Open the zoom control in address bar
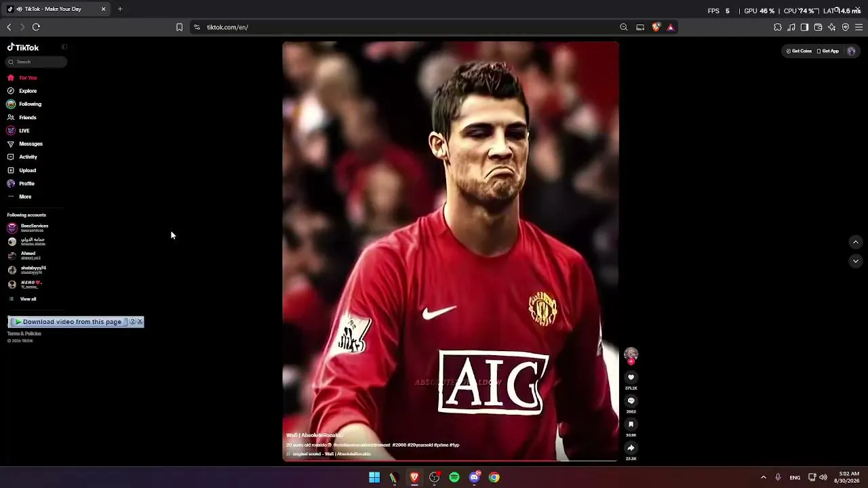868x488 pixels. (623, 27)
